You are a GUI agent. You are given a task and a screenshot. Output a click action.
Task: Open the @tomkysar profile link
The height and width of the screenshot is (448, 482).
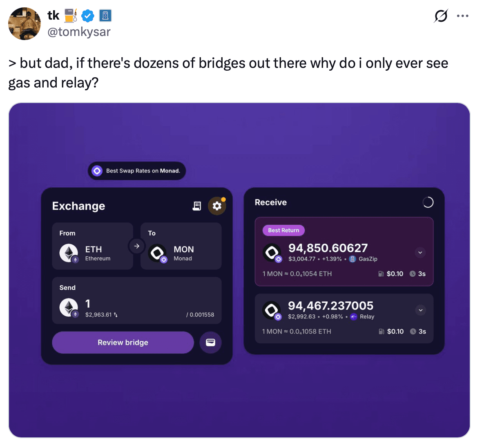coord(79,32)
